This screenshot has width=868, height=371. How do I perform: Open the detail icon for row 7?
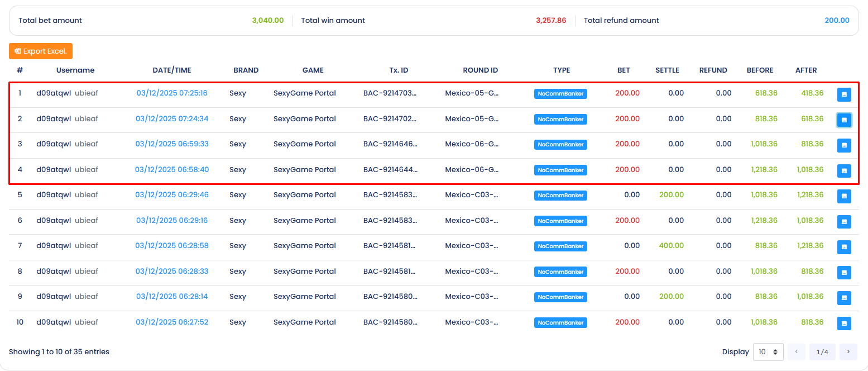tap(844, 247)
